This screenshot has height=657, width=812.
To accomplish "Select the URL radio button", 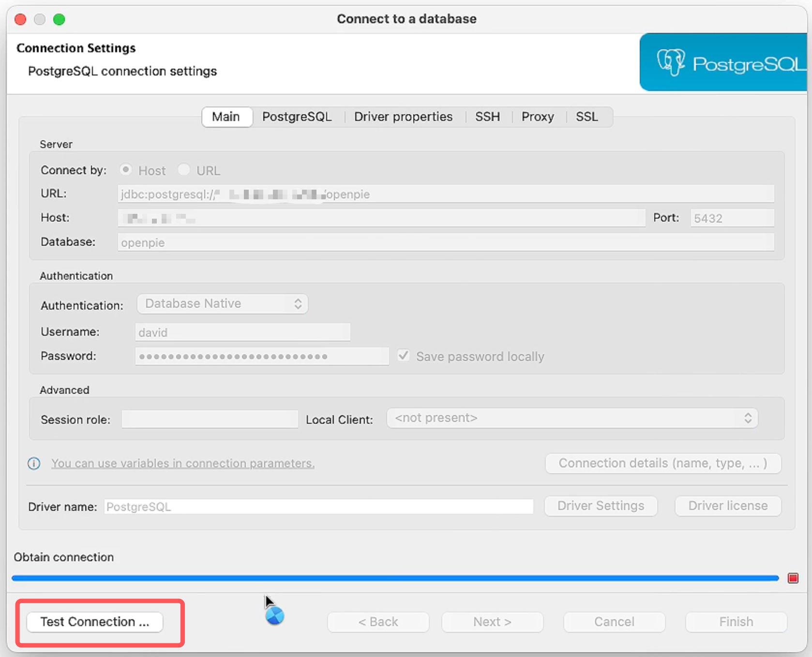I will pyautogui.click(x=183, y=170).
